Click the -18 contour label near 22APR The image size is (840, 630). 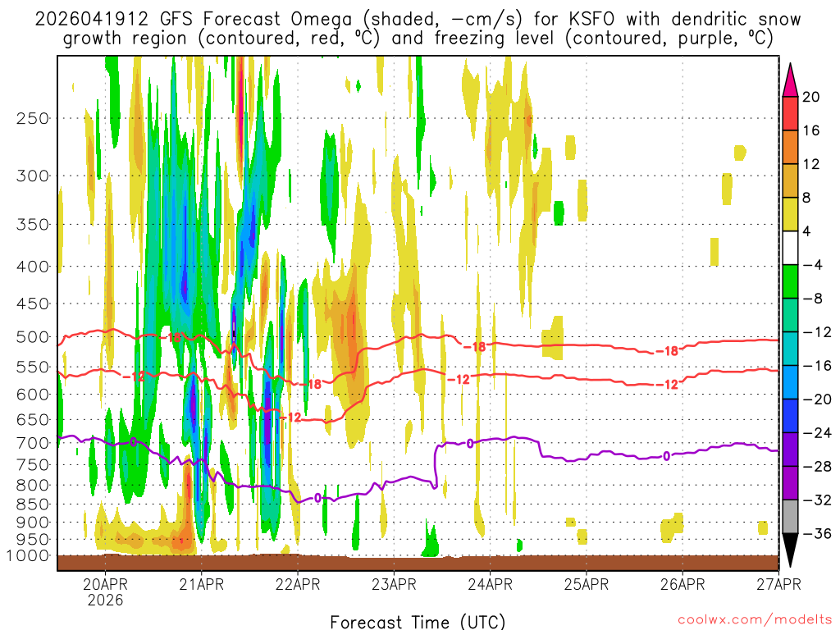click(x=311, y=384)
